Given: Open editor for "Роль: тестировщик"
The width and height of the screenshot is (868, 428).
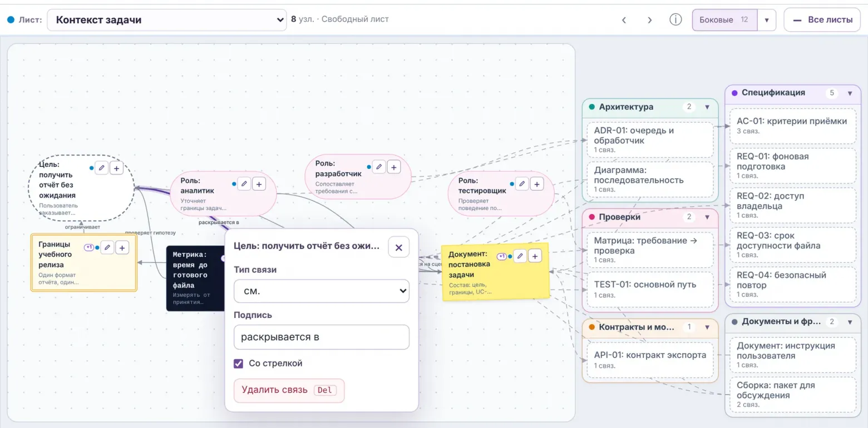Looking at the screenshot, I should coord(522,183).
